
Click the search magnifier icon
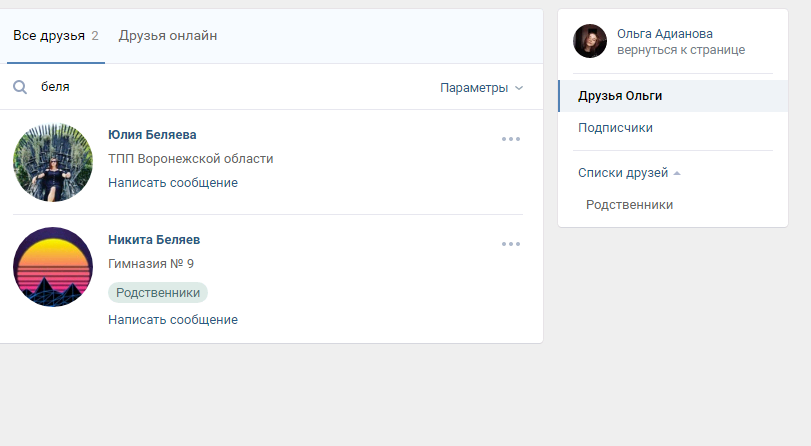20,88
